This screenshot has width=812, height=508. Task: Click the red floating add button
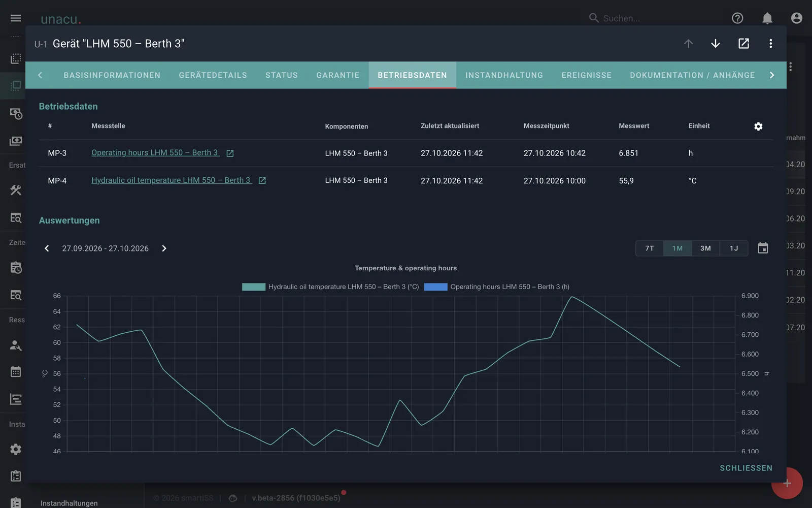point(787,483)
